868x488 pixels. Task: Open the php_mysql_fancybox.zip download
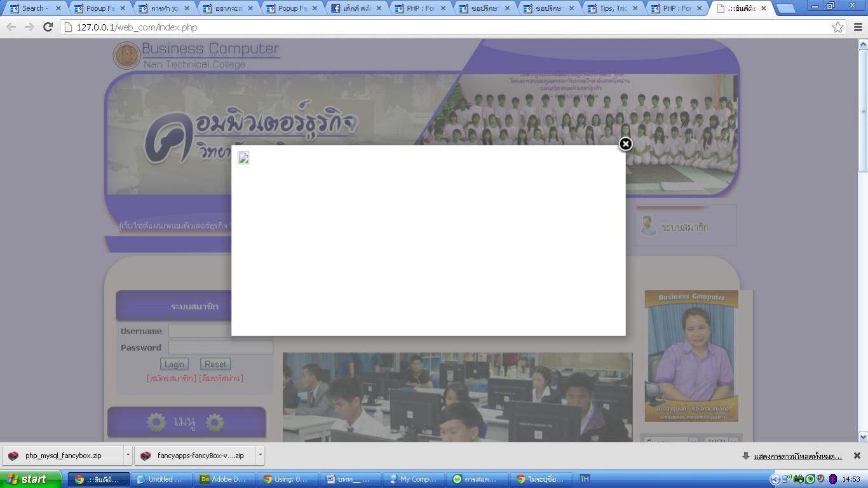64,456
